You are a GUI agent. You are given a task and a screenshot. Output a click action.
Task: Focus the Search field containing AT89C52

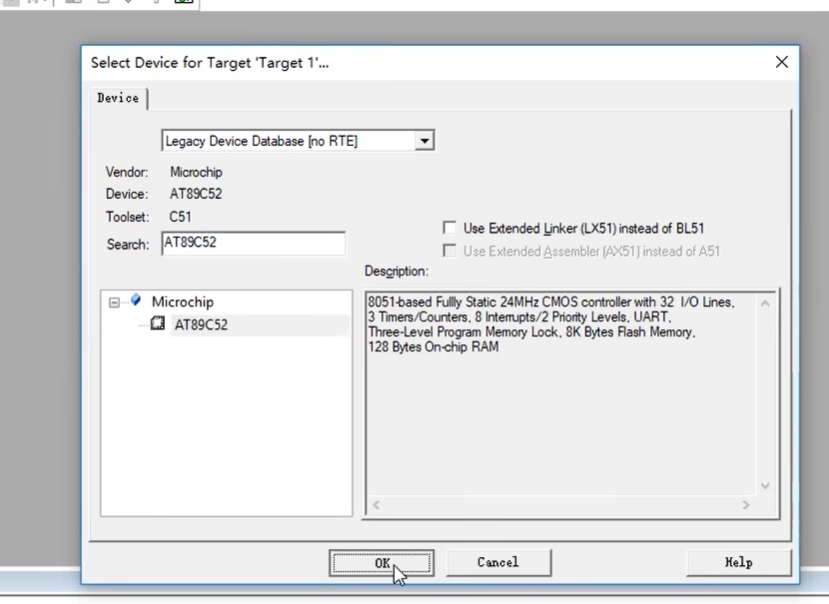click(x=253, y=243)
